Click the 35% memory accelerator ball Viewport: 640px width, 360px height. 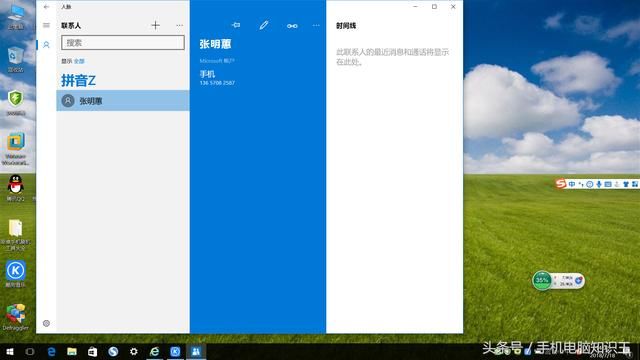point(542,280)
